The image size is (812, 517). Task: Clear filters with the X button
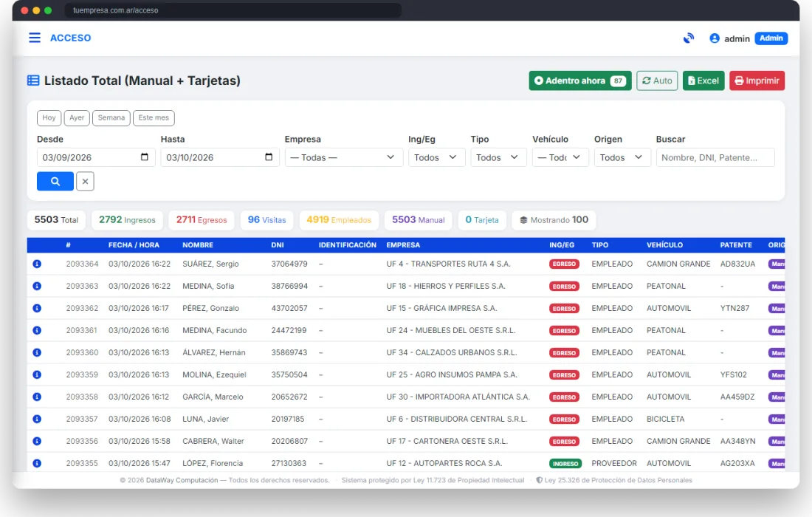click(85, 181)
